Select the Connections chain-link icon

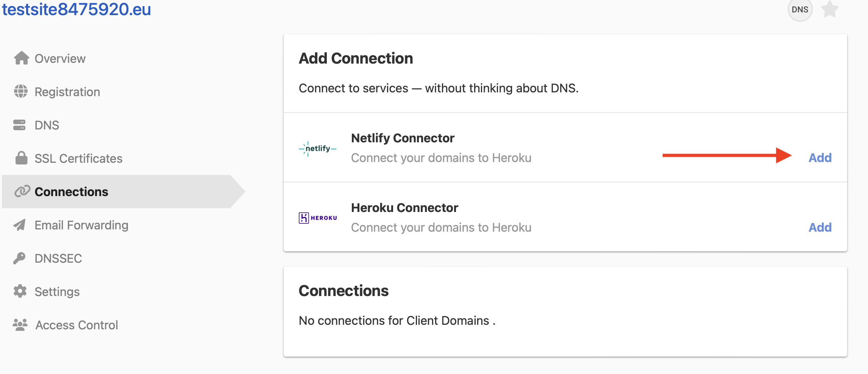pyautogui.click(x=23, y=192)
